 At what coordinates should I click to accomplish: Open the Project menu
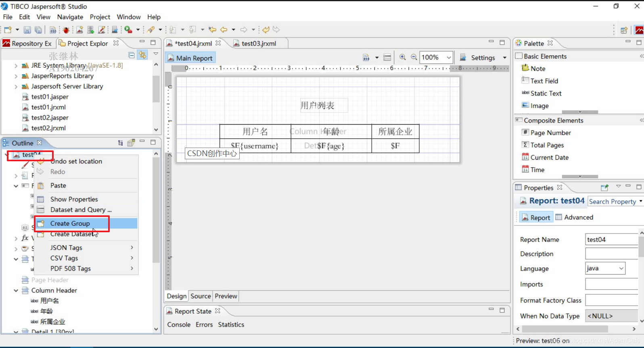[100, 17]
